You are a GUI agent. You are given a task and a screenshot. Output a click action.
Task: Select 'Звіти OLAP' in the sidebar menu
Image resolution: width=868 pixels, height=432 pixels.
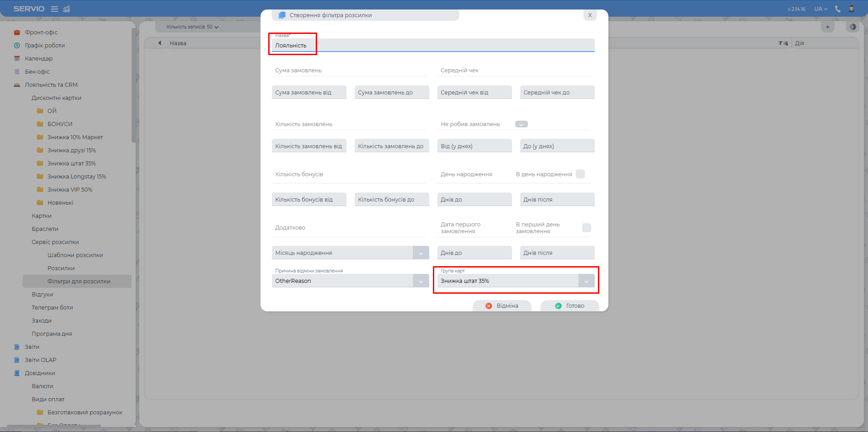pos(40,360)
